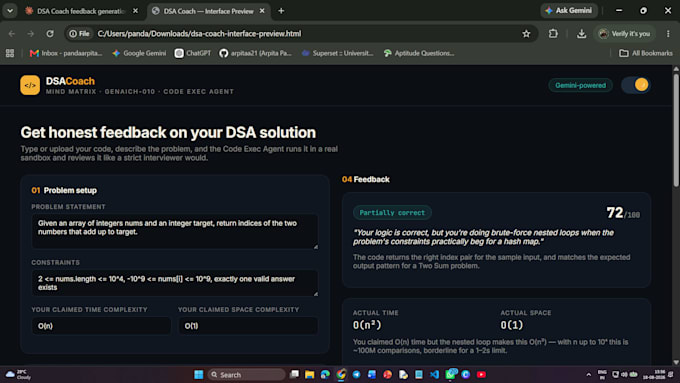Open the tab search dropdown arrow
680x383 pixels.
point(10,11)
